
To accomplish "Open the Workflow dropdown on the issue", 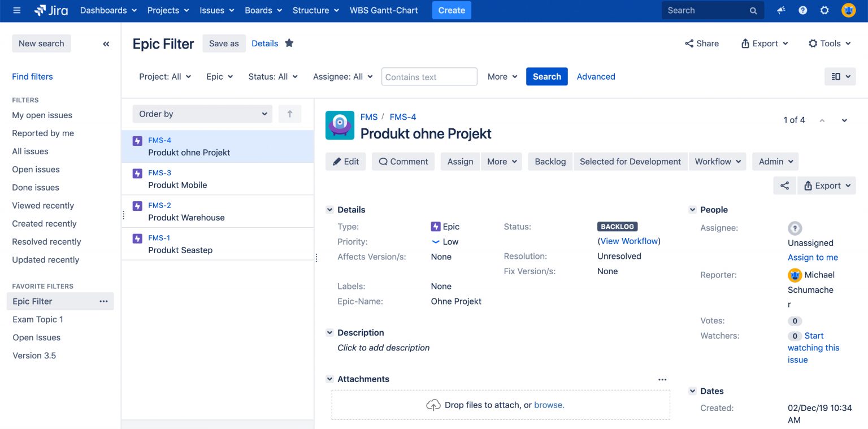I will coord(717,161).
